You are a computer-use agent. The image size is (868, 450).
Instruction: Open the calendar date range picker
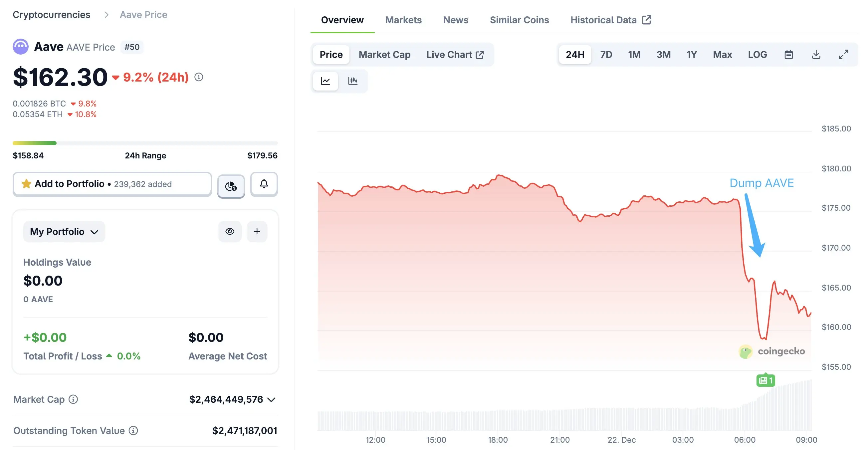788,55
